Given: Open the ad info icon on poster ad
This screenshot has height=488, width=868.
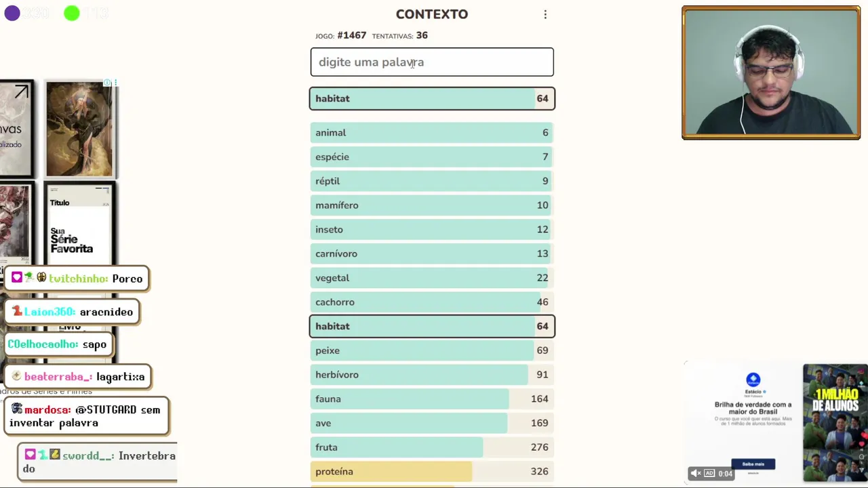Looking at the screenshot, I should tap(107, 83).
